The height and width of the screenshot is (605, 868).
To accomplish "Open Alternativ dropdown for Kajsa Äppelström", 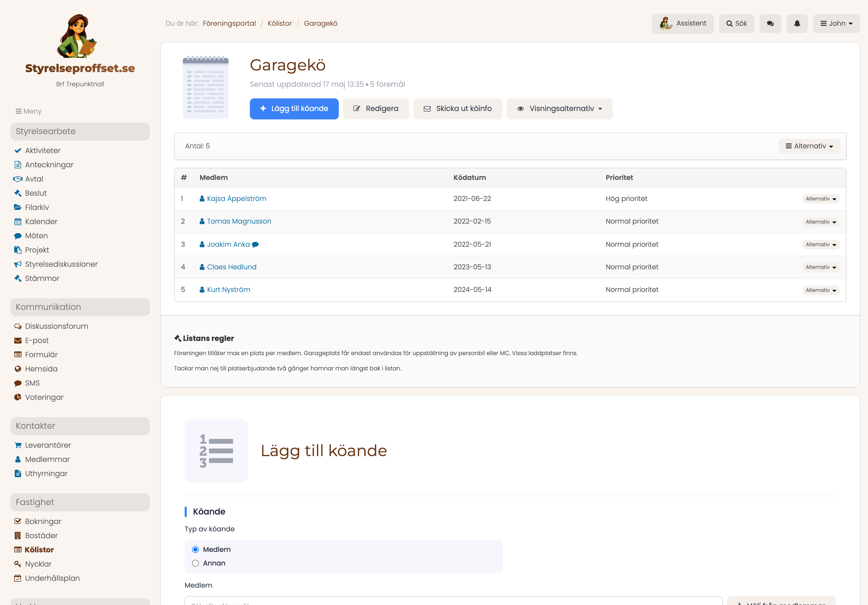I will tap(821, 199).
